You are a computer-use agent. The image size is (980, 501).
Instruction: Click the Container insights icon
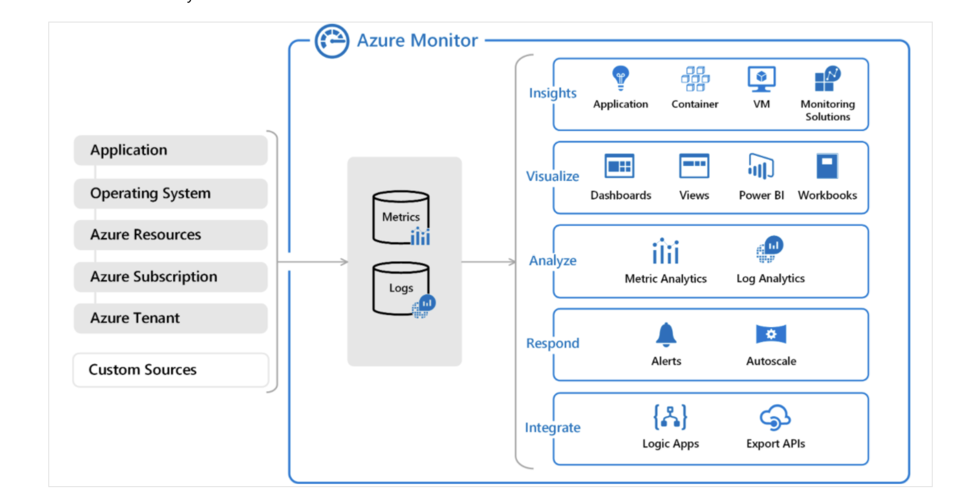click(695, 79)
